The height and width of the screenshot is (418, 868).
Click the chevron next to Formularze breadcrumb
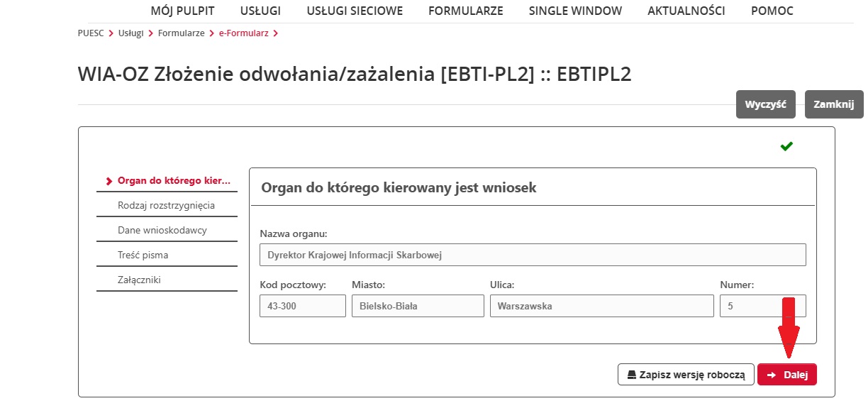coord(211,33)
